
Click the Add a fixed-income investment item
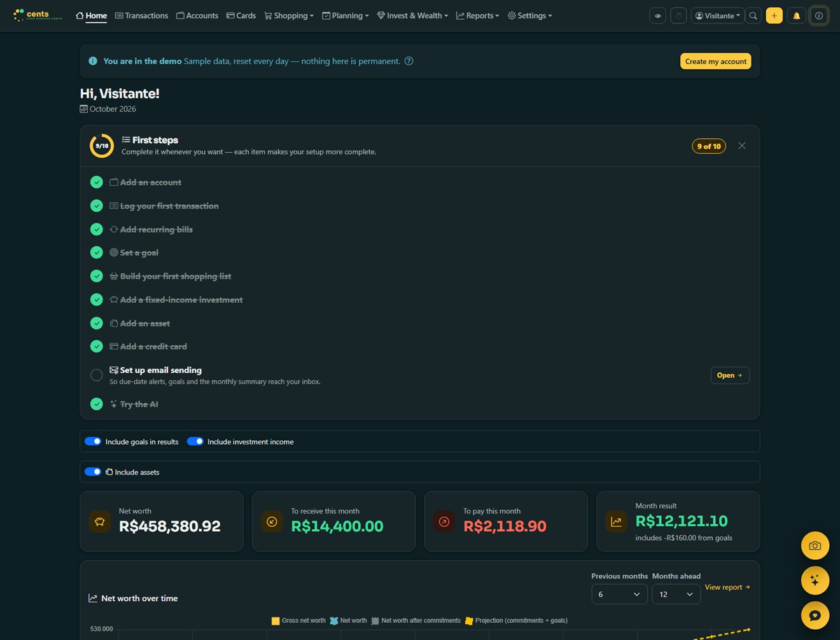pos(181,300)
